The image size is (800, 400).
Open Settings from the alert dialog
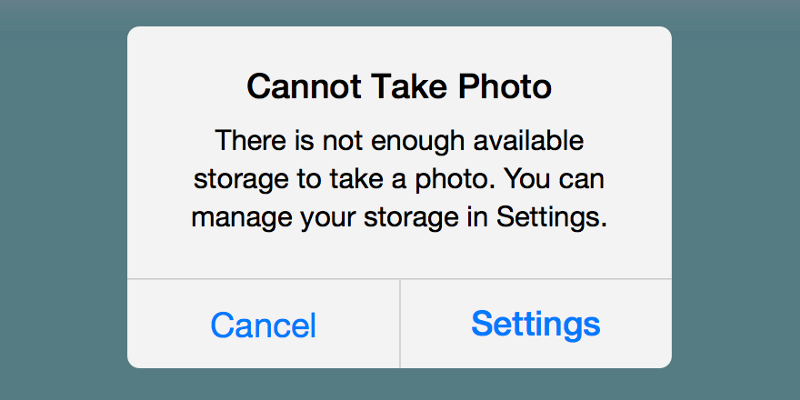[x=536, y=324]
